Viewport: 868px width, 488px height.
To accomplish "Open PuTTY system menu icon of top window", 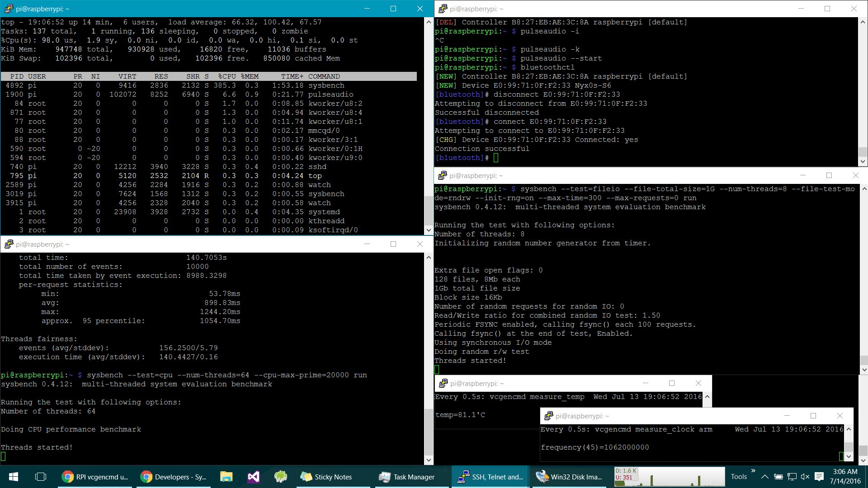I will 9,9.
